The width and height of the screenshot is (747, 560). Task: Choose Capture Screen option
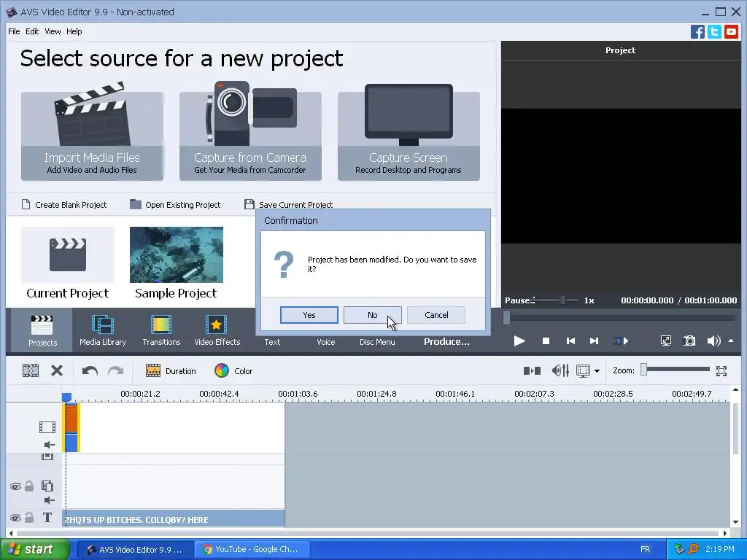409,131
